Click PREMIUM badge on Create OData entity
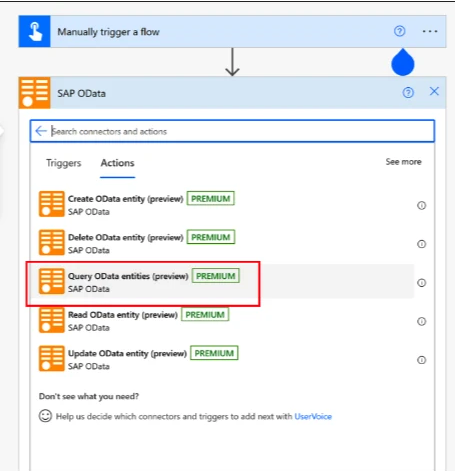 pyautogui.click(x=211, y=198)
